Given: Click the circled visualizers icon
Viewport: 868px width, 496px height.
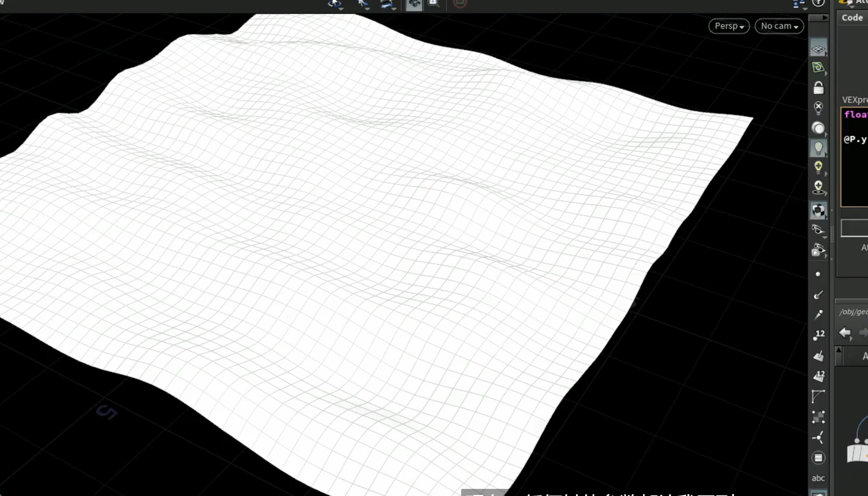Looking at the screenshot, I should 818,458.
